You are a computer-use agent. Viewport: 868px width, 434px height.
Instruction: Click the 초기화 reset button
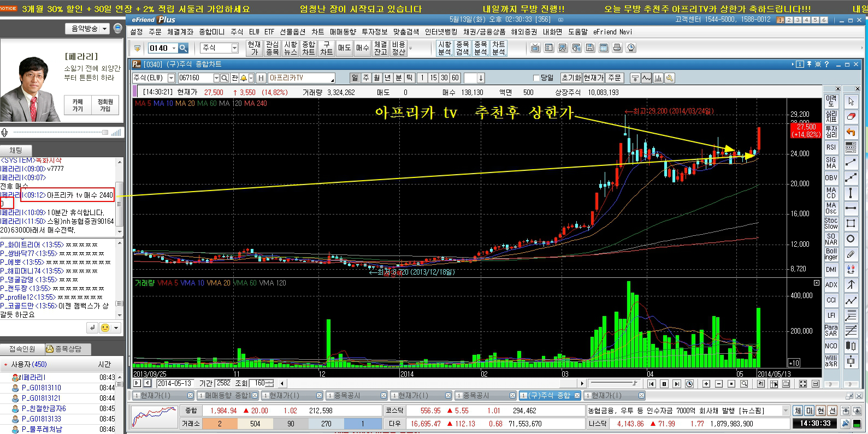tap(571, 78)
